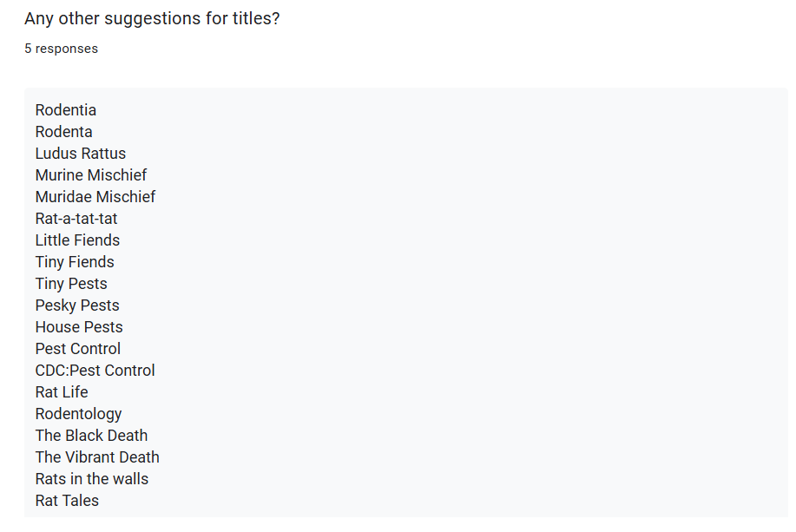
Task: Select the 'Rat-a-tat-tat' title text
Action: point(76,219)
